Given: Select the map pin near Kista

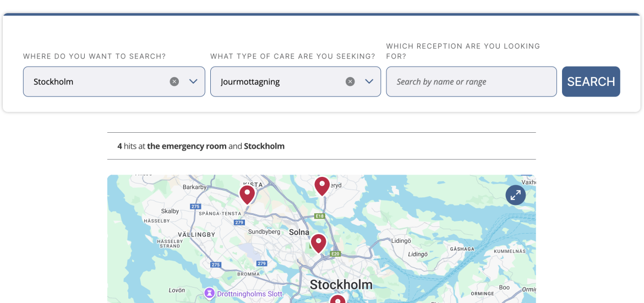Looking at the screenshot, I should [x=247, y=195].
